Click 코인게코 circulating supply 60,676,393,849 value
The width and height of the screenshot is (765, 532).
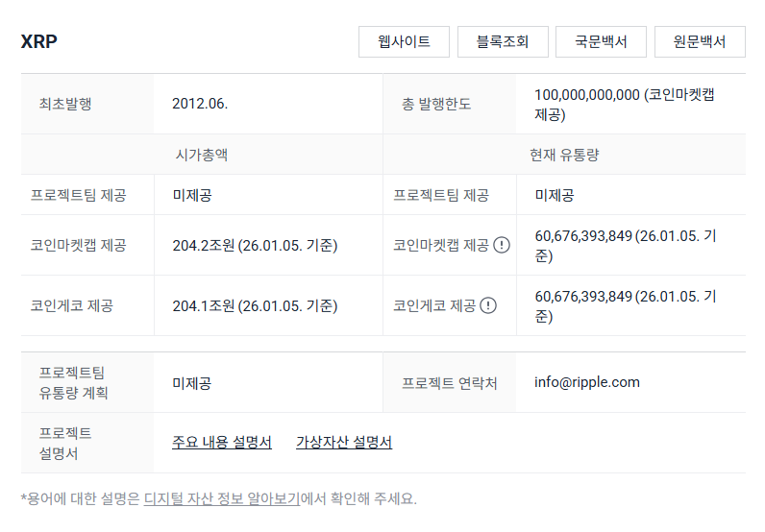(626, 306)
